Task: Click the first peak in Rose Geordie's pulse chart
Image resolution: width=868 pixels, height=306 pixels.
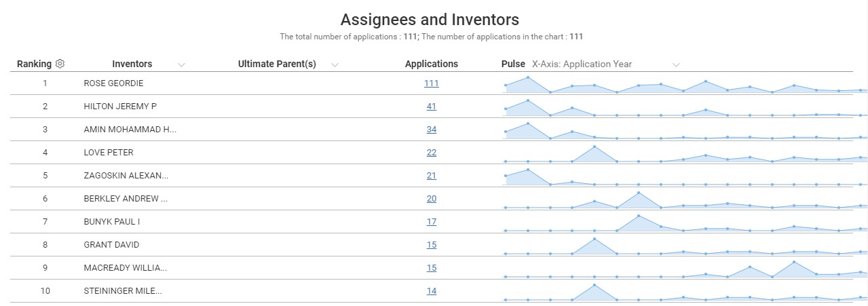Action: (x=528, y=77)
